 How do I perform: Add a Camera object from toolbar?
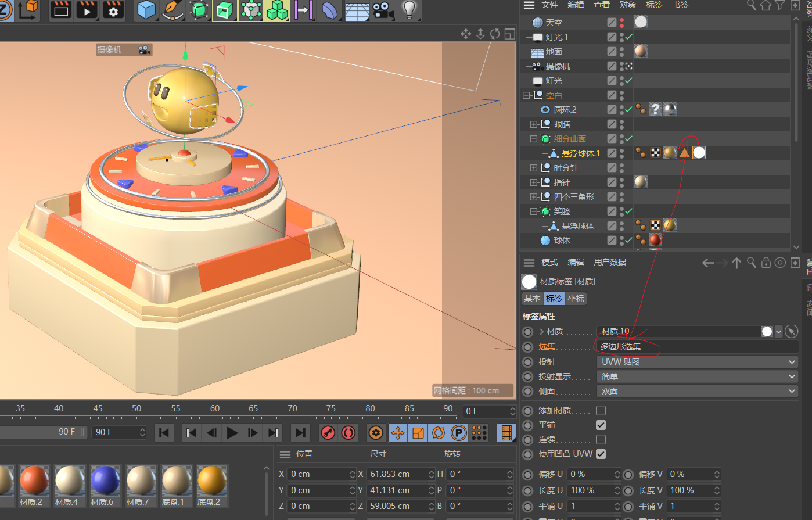point(383,10)
